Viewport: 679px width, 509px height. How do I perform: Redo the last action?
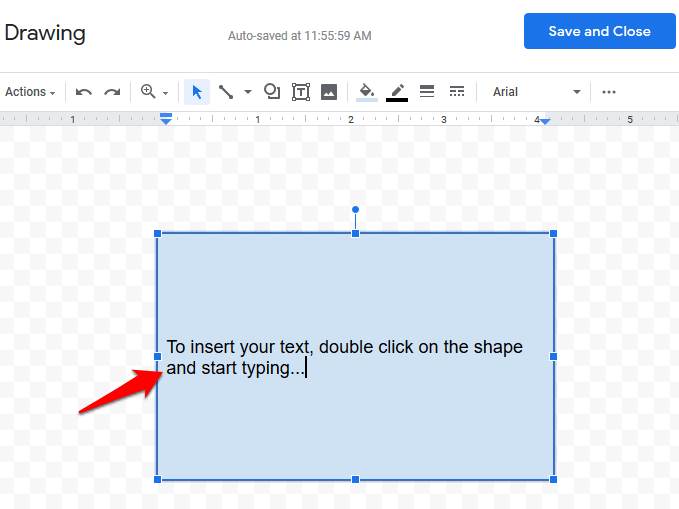112,92
